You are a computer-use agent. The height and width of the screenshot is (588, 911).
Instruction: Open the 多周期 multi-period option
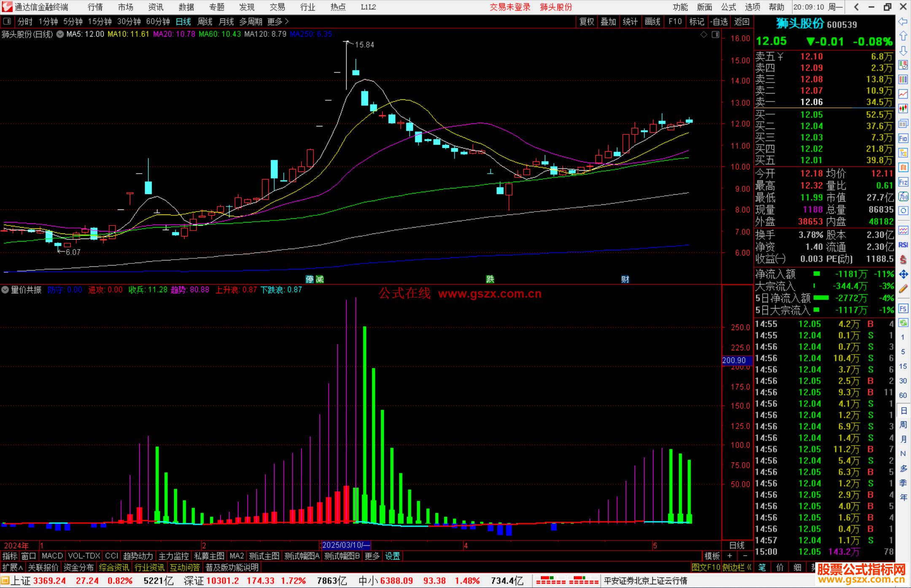tap(251, 21)
